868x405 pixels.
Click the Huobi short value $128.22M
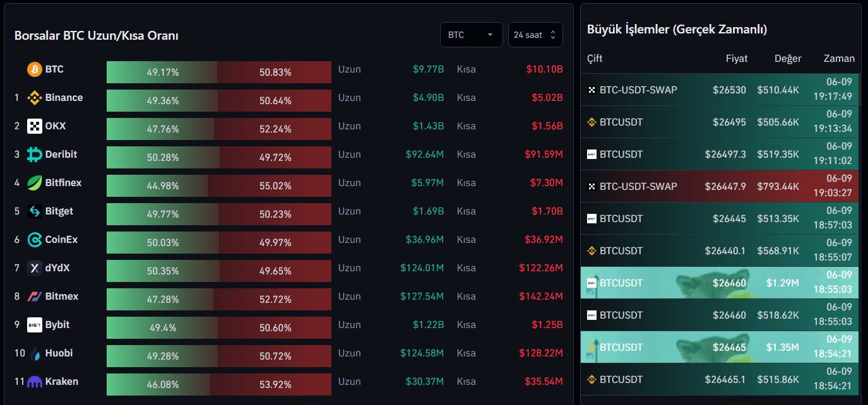coord(541,353)
